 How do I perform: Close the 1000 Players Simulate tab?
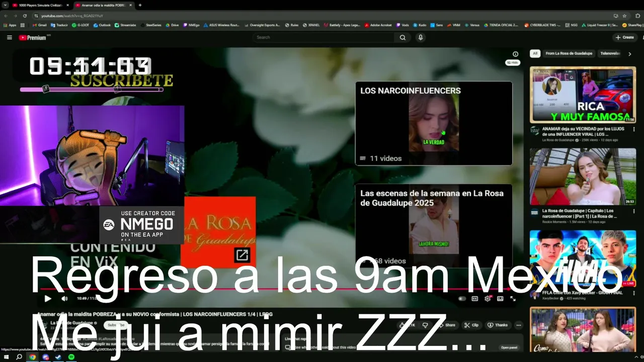tap(67, 5)
